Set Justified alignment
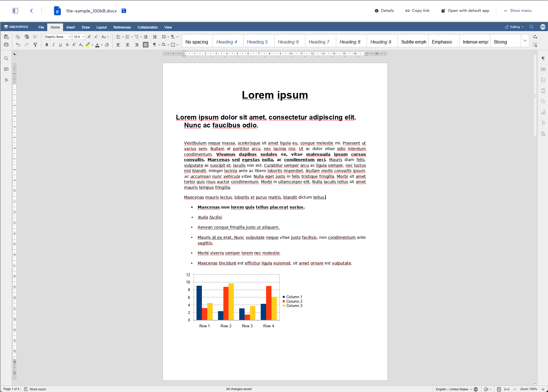The image size is (548, 392). point(146,45)
